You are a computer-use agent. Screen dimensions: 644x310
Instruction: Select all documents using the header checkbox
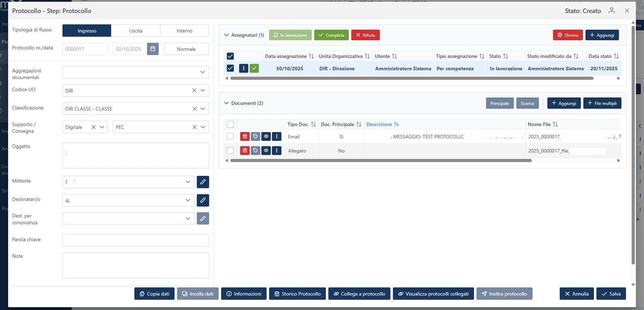coord(230,124)
